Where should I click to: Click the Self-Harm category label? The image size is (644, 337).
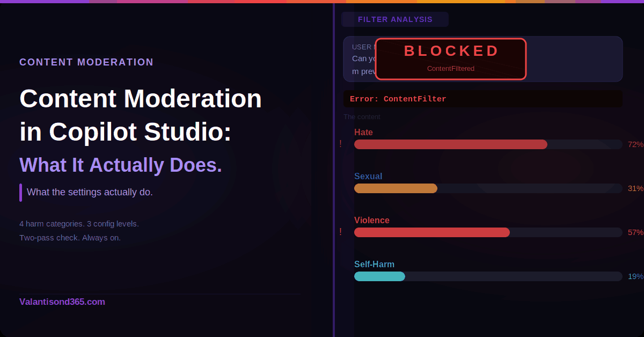click(x=374, y=265)
